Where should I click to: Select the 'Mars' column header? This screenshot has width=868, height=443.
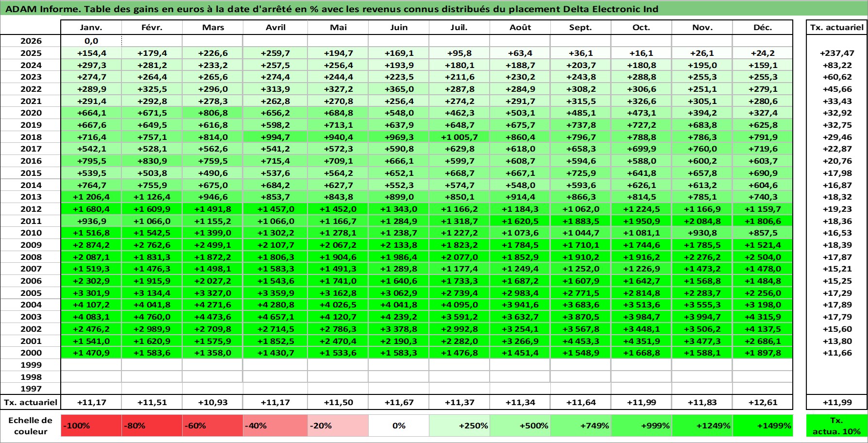pos(213,27)
